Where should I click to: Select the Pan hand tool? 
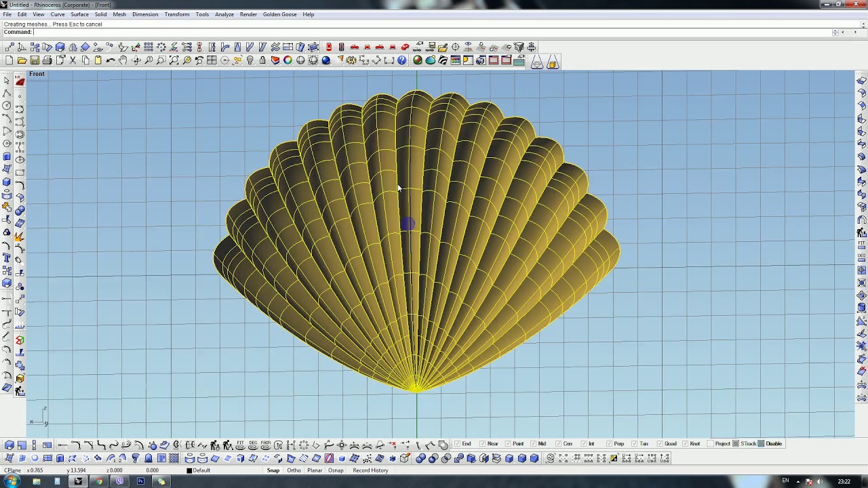[123, 61]
